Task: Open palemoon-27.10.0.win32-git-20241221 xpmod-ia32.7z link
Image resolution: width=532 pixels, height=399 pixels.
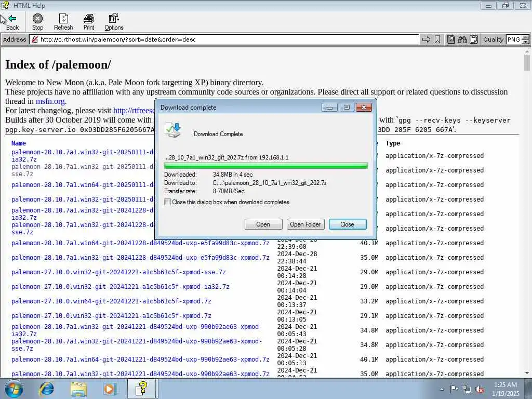Action: point(120,287)
